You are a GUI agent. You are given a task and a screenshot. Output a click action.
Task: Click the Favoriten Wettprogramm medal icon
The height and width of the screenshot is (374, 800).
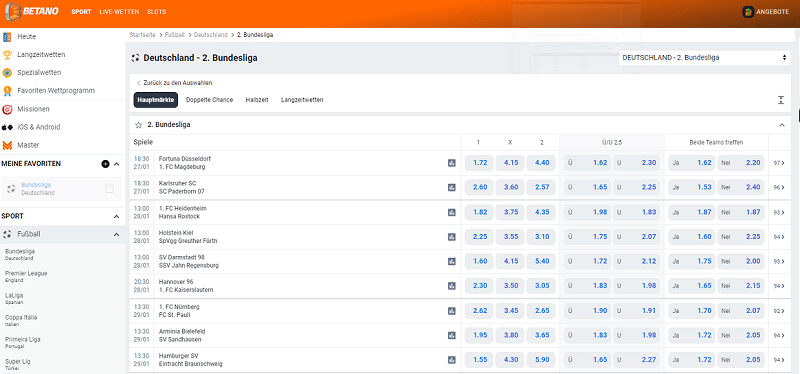point(7,91)
